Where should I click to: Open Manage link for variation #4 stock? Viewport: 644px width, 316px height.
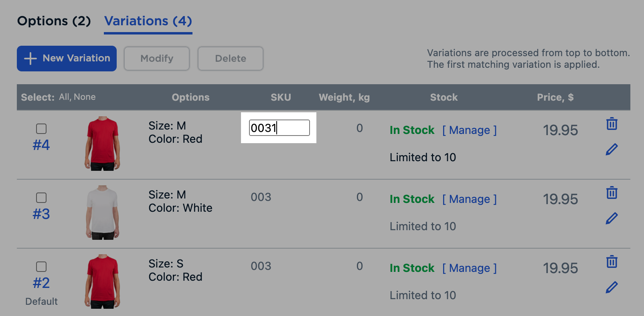coord(470,130)
